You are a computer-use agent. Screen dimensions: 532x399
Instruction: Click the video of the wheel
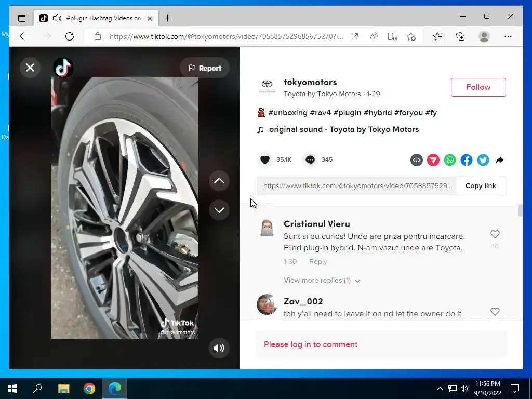tap(125, 208)
